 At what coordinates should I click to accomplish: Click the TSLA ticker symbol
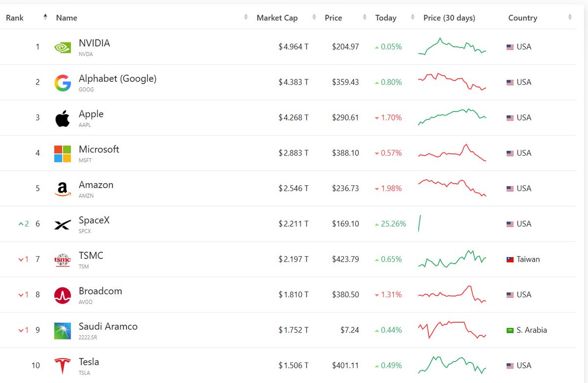point(84,373)
